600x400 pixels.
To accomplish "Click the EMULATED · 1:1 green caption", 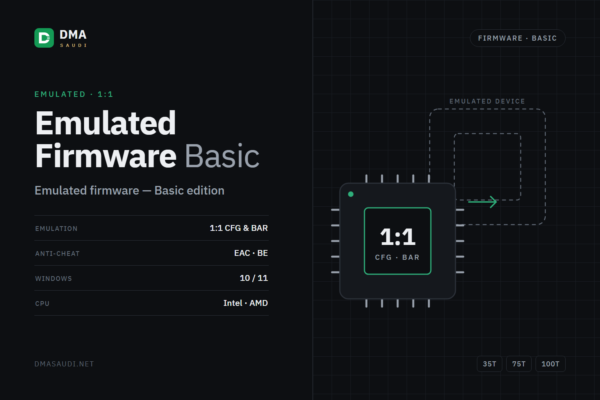I will [x=74, y=94].
